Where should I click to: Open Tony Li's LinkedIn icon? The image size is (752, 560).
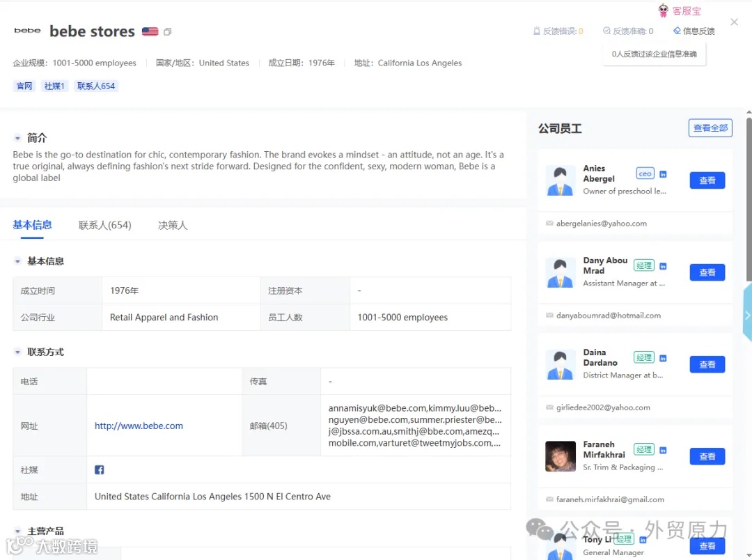pos(643,540)
